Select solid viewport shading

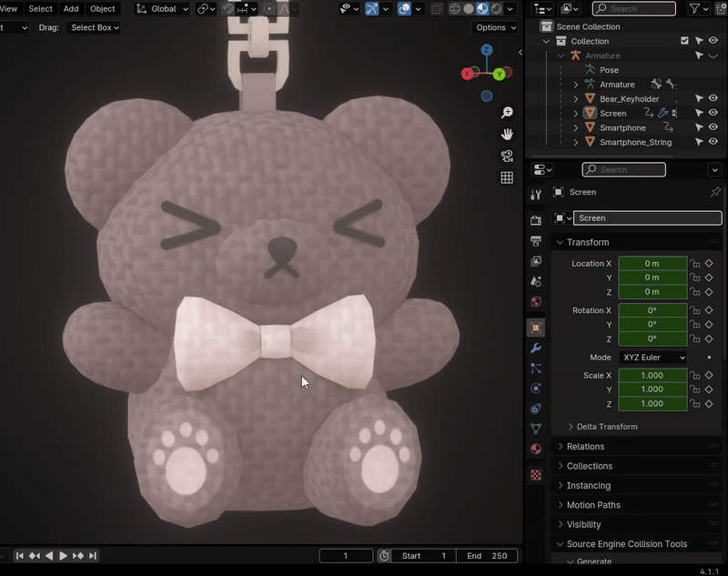coord(469,9)
